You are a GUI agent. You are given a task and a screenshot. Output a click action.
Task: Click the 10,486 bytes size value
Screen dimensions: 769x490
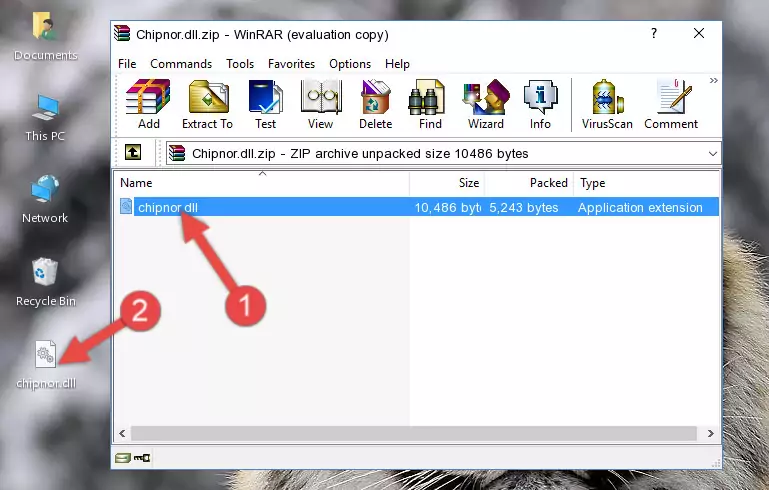click(447, 207)
